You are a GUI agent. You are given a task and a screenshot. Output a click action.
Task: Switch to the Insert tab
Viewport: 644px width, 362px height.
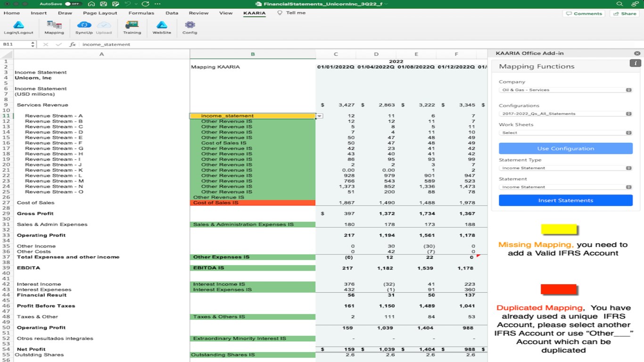pyautogui.click(x=39, y=13)
